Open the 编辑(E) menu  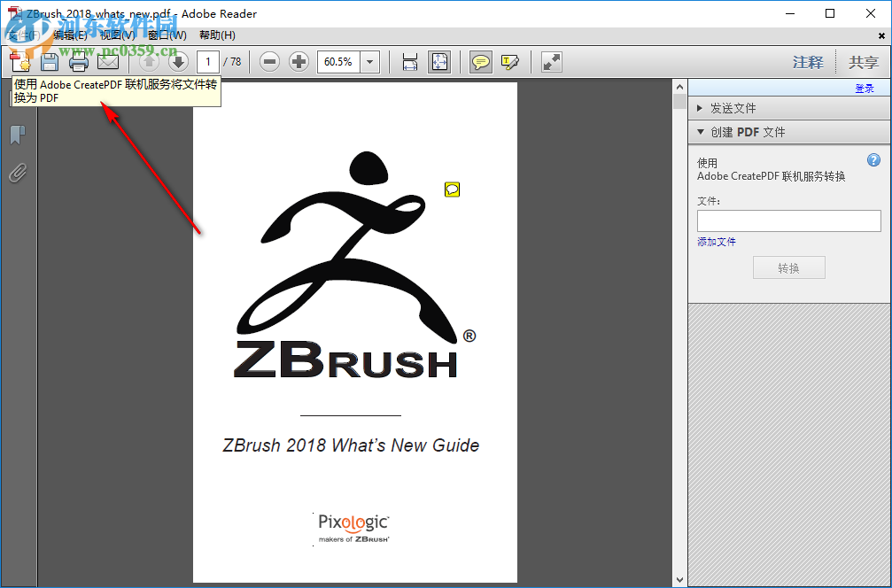71,35
